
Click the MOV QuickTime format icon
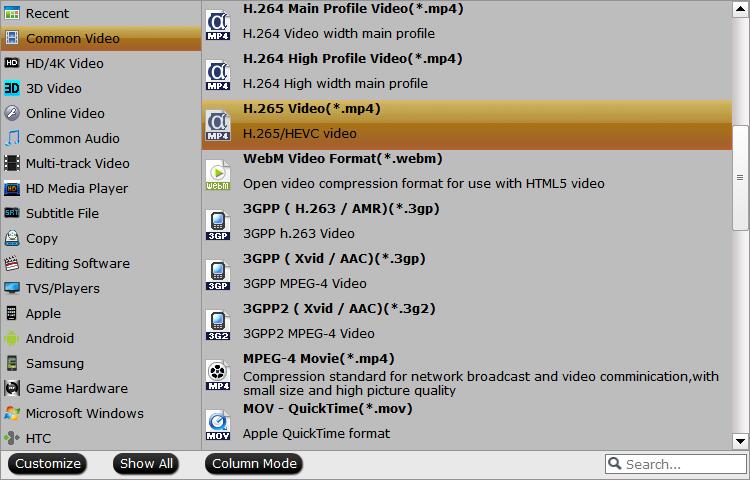pos(218,423)
